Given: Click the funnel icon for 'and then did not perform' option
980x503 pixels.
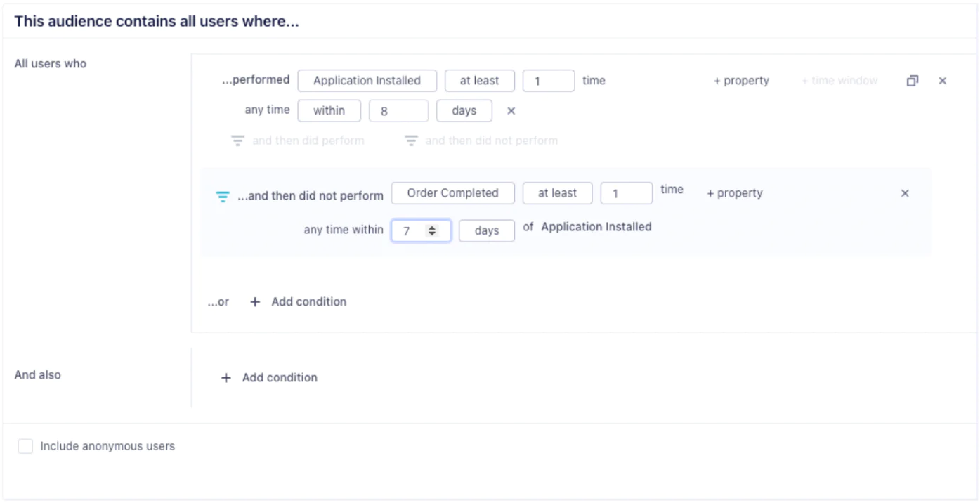Looking at the screenshot, I should (411, 141).
